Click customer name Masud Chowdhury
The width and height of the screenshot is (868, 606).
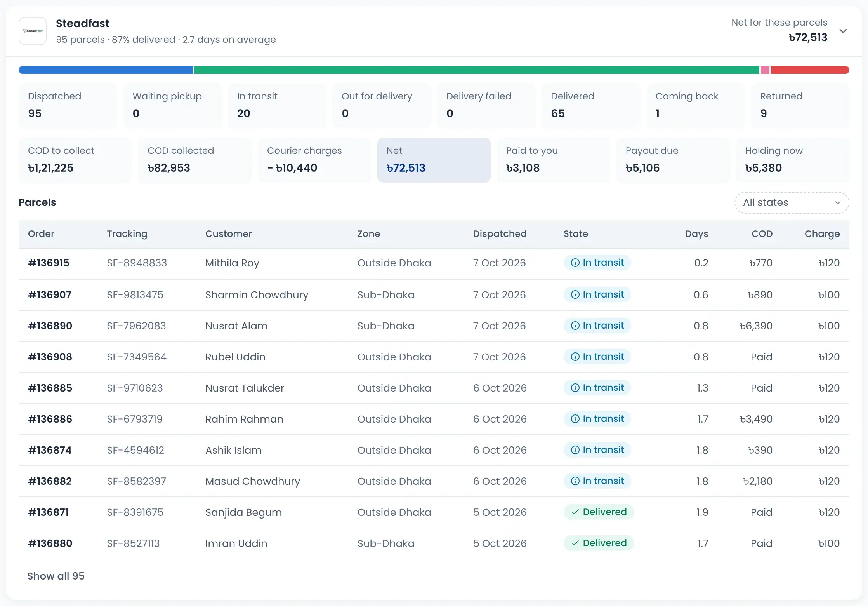pyautogui.click(x=253, y=481)
